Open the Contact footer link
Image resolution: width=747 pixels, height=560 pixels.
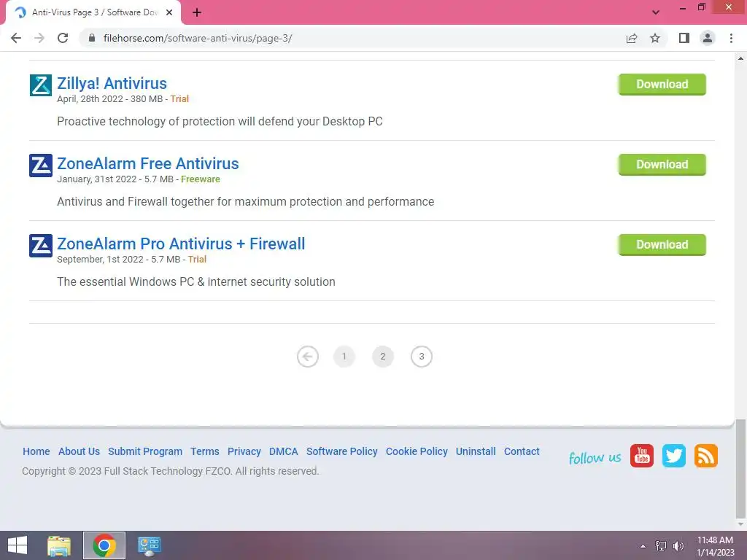(x=522, y=451)
